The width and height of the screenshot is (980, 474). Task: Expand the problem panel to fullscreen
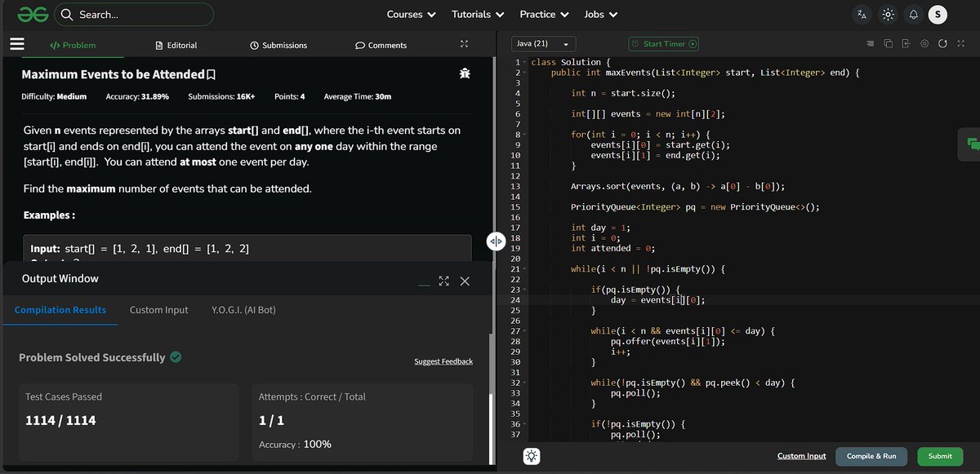tap(465, 44)
